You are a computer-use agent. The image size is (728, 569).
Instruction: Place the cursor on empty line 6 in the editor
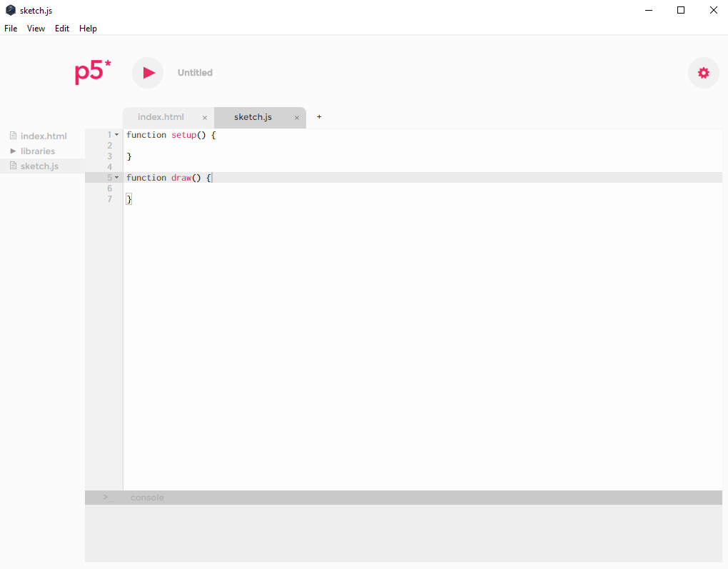285,188
